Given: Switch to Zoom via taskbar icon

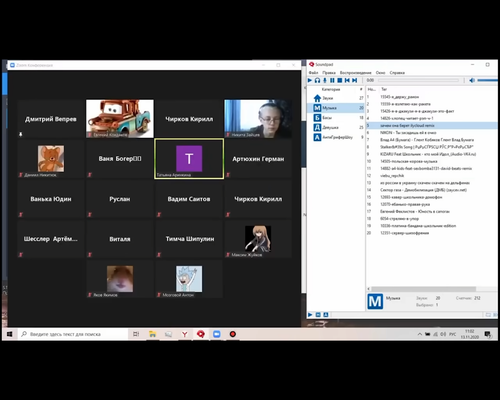Looking at the screenshot, I should 217,334.
